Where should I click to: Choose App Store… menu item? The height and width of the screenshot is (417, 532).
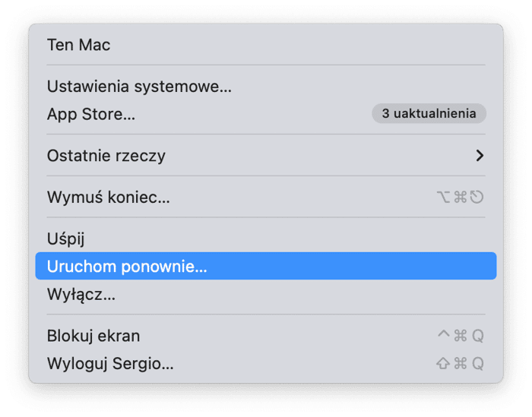[x=266, y=114]
